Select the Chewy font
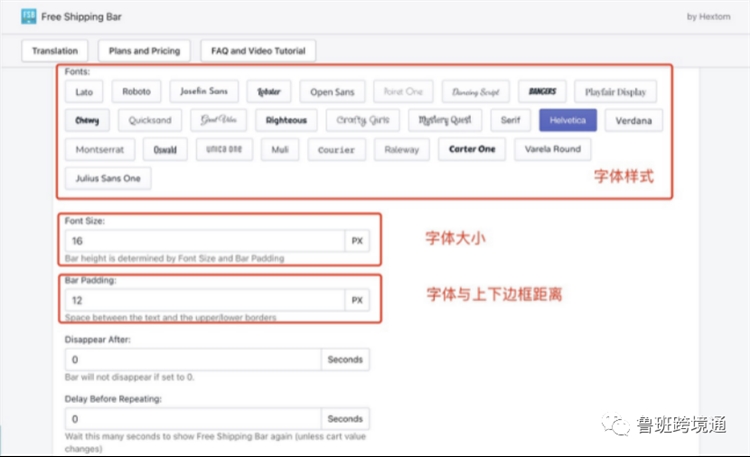This screenshot has width=750, height=457. click(87, 120)
